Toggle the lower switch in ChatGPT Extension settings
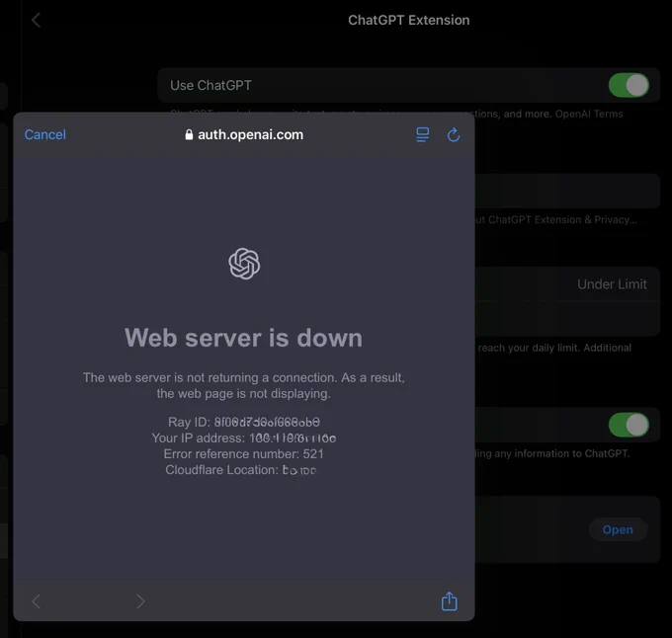672x638 pixels. tap(629, 425)
